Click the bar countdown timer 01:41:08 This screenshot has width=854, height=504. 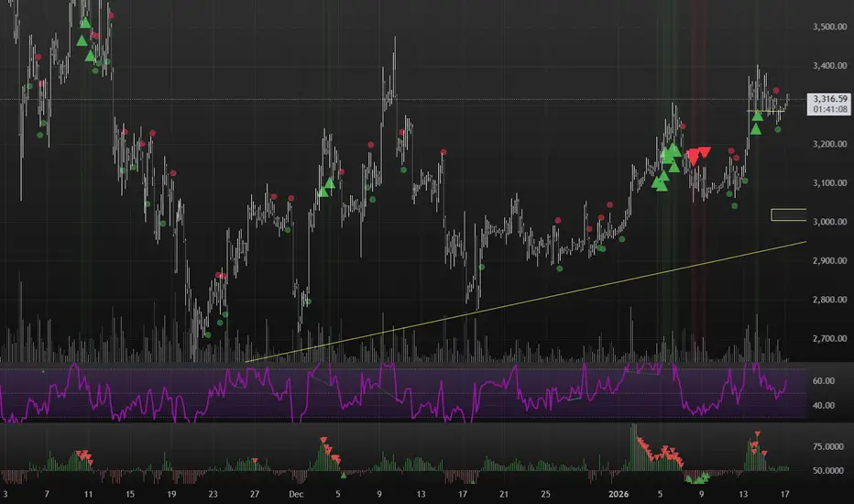829,109
